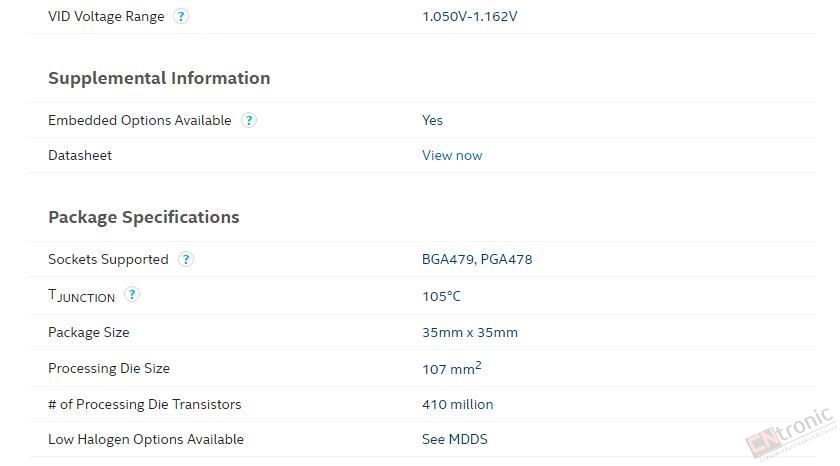The image size is (840, 466).
Task: Click the See MDDS value
Action: 455,440
